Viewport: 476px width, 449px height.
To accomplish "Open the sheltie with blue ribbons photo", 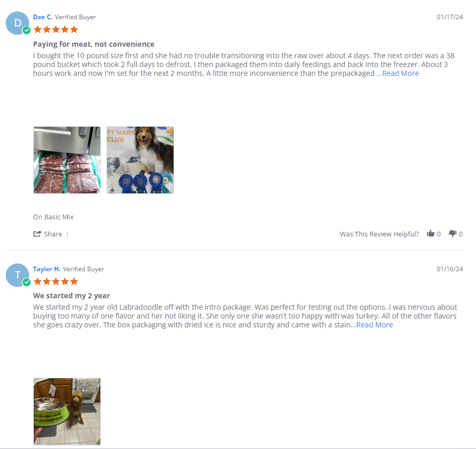I will pos(140,160).
